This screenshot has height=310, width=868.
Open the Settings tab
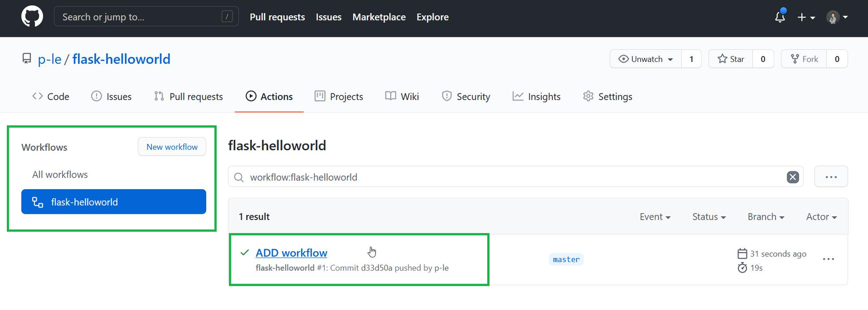click(608, 97)
